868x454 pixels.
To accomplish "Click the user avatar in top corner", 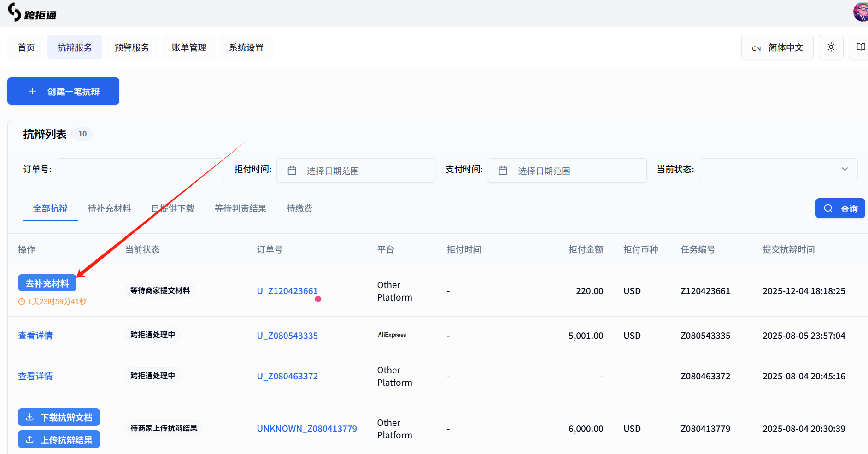I will [x=860, y=12].
